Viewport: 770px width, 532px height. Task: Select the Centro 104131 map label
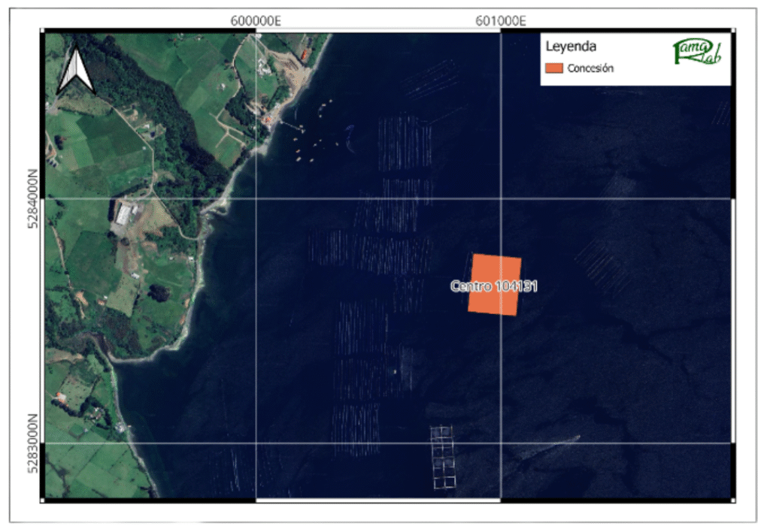pos(494,286)
